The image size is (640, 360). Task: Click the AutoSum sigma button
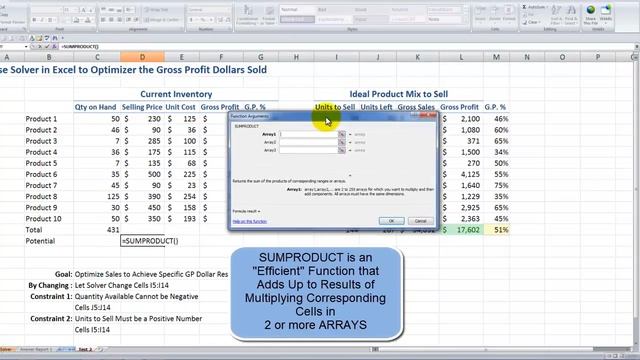tap(524, 7)
